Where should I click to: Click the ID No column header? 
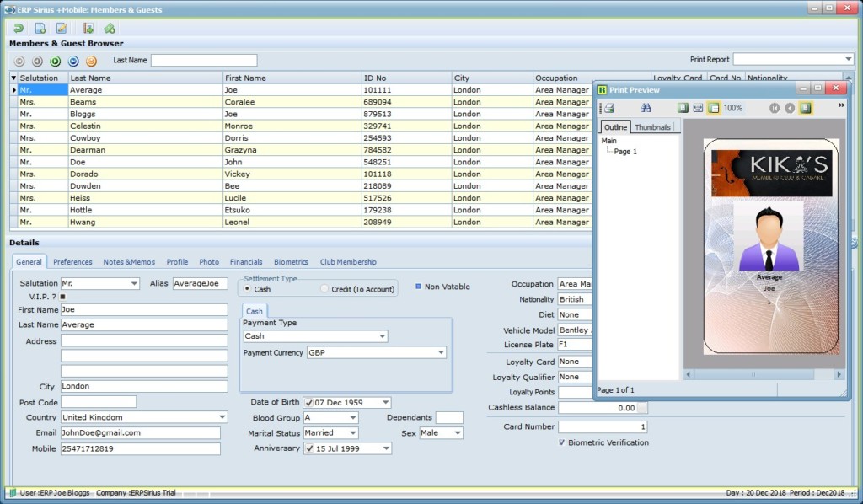[406, 78]
